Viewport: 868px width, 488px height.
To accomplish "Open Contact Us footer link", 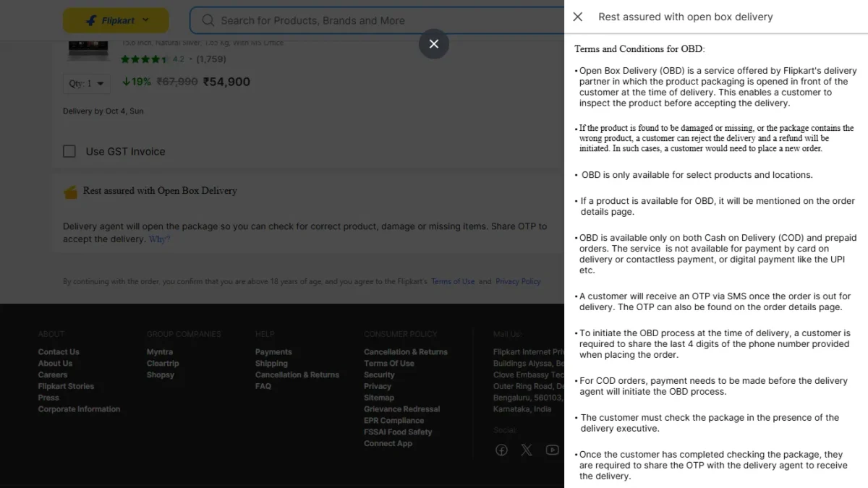I will (59, 352).
